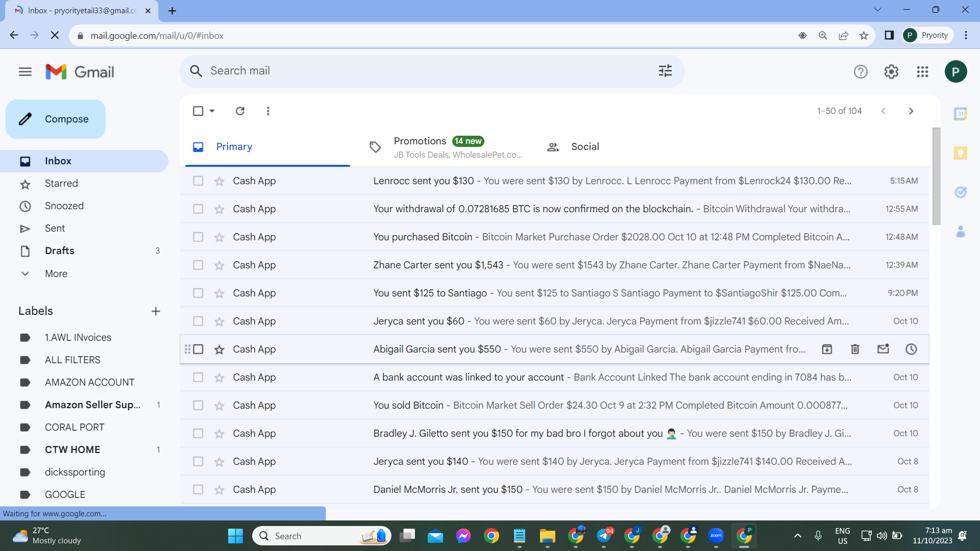Select the Lenrocc sent you $130 email checkbox

pyautogui.click(x=198, y=181)
